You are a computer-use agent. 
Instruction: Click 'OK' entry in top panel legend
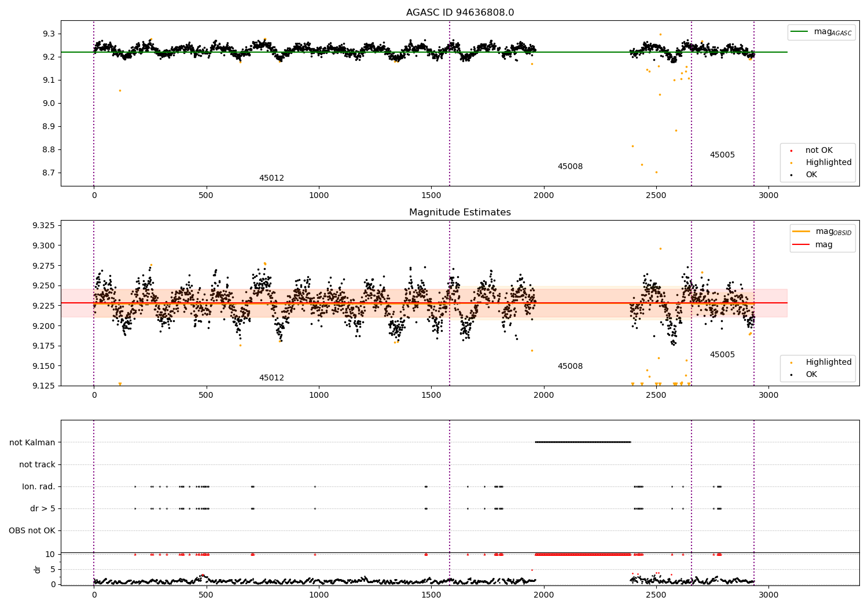click(811, 174)
